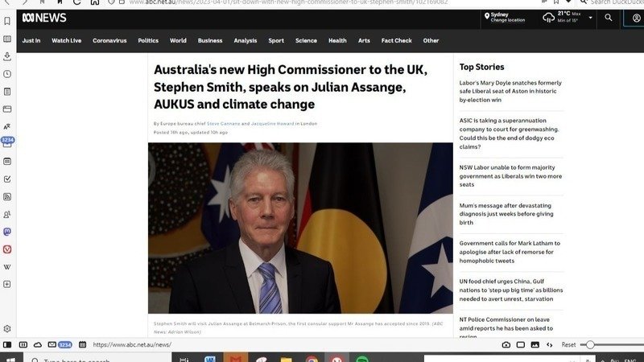Reset the page zoom level
Image resolution: width=644 pixels, height=362 pixels.
pyautogui.click(x=568, y=344)
